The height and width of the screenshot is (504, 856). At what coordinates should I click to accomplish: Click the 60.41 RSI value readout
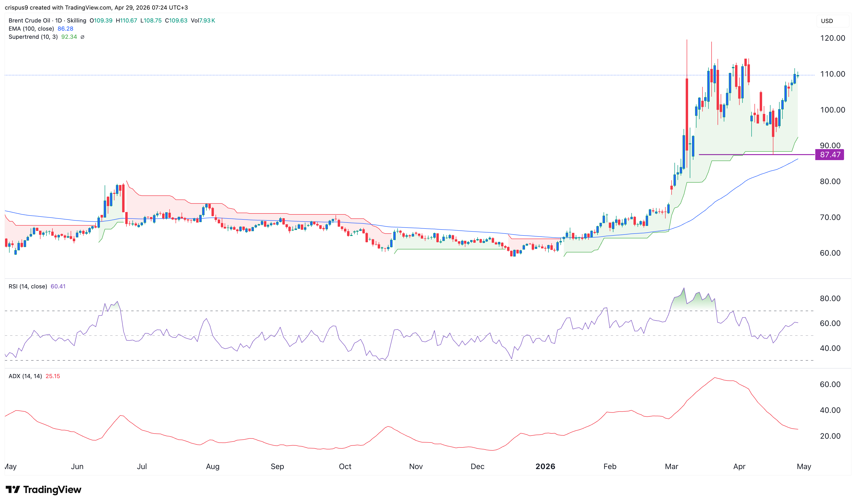click(x=58, y=286)
